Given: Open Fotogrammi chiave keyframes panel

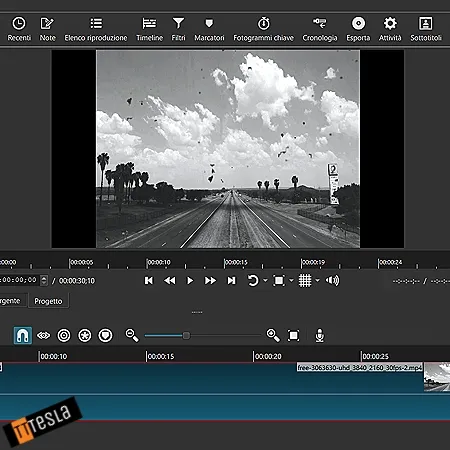Looking at the screenshot, I should coord(264,29).
